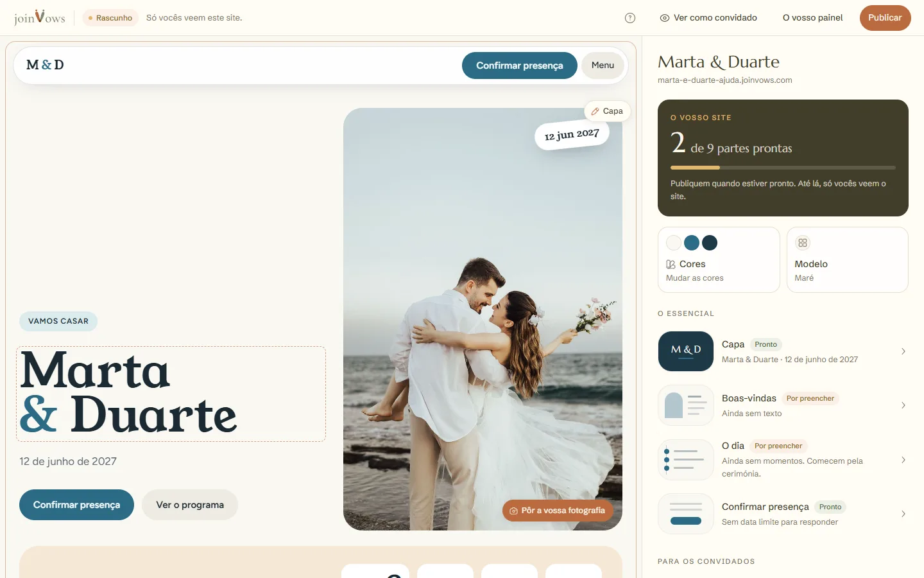Open the Boas-vindas section thumbnail
The height and width of the screenshot is (578, 924).
(x=686, y=405)
